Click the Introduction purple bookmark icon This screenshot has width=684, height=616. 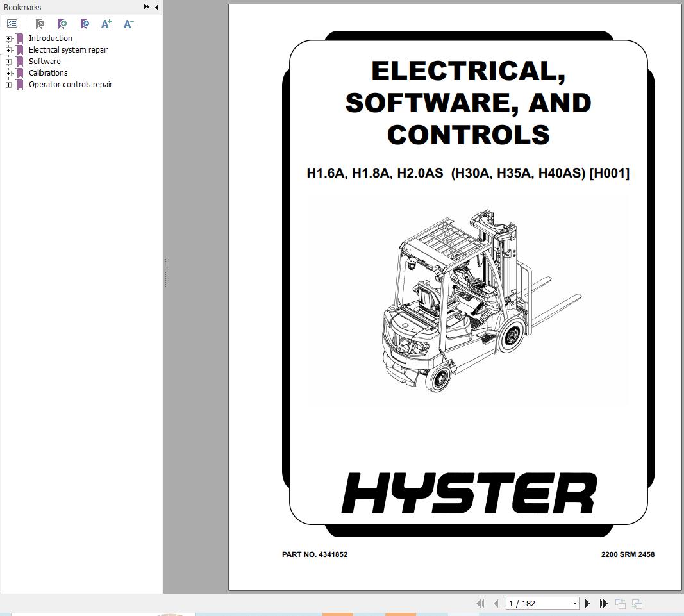20,38
